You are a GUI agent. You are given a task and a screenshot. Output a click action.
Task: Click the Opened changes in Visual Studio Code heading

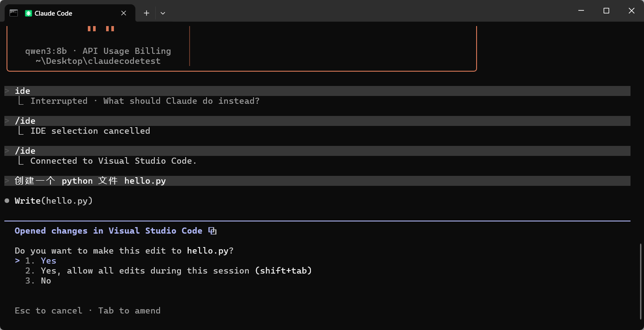pos(108,231)
